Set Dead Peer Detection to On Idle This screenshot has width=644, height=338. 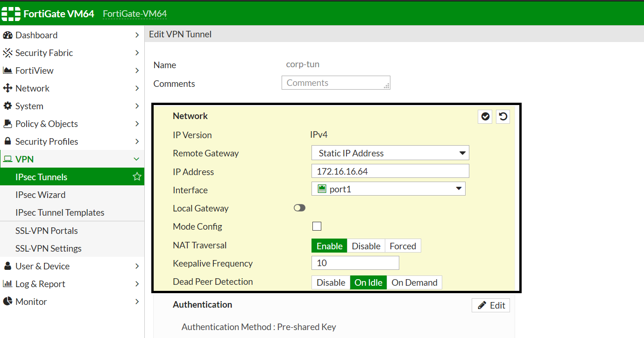368,282
